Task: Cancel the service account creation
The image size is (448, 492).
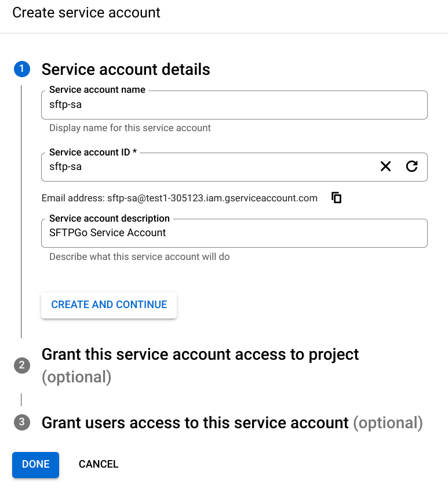Action: [x=98, y=464]
